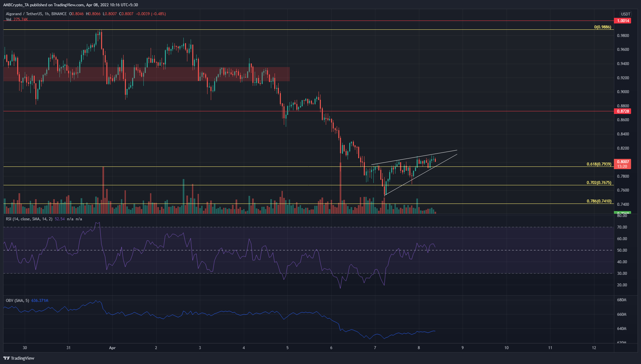Open the RSI indicator legend

point(29,219)
